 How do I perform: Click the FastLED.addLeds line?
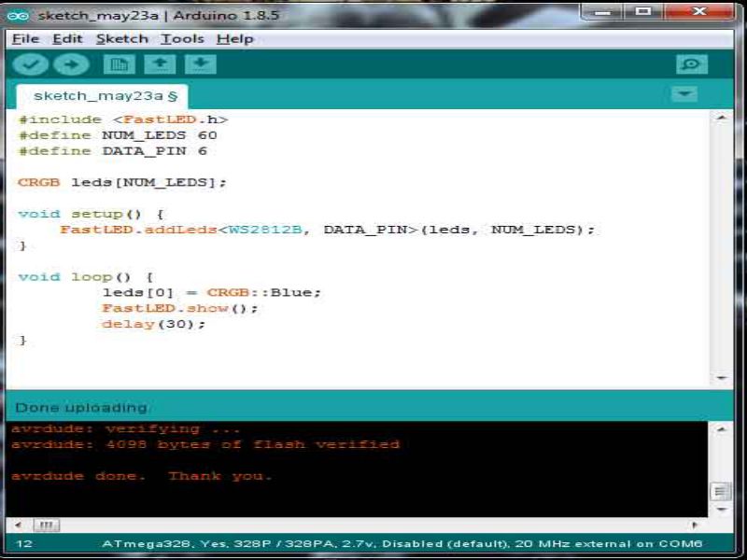(328, 230)
